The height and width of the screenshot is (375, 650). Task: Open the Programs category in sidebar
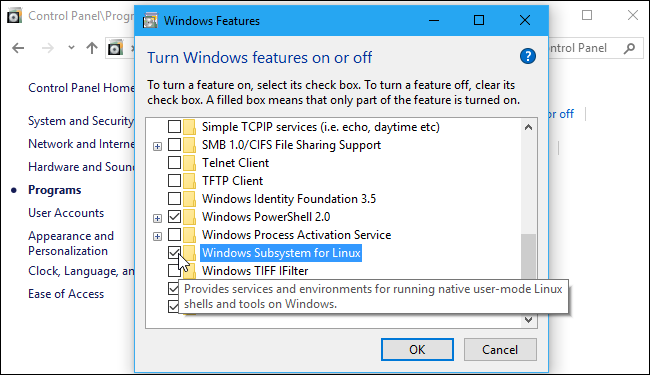pyautogui.click(x=55, y=190)
